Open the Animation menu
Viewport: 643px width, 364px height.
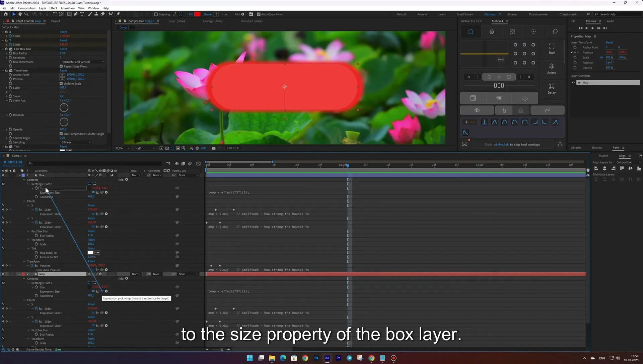point(68,8)
